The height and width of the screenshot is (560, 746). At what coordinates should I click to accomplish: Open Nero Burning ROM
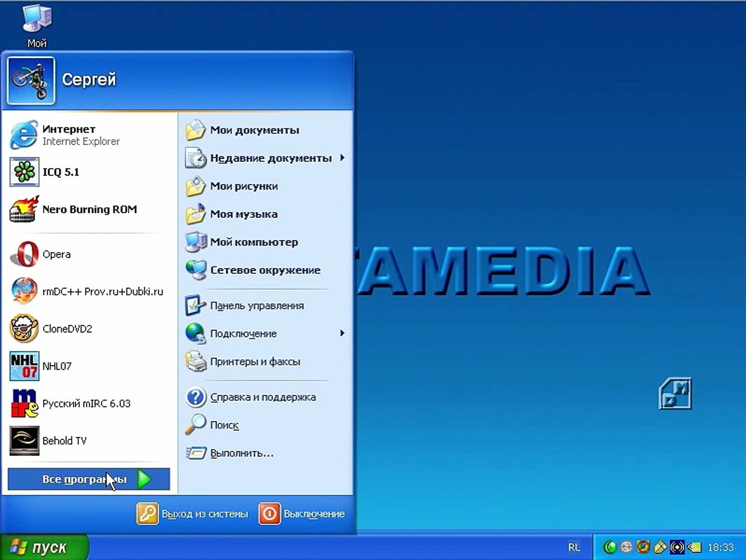tap(89, 209)
